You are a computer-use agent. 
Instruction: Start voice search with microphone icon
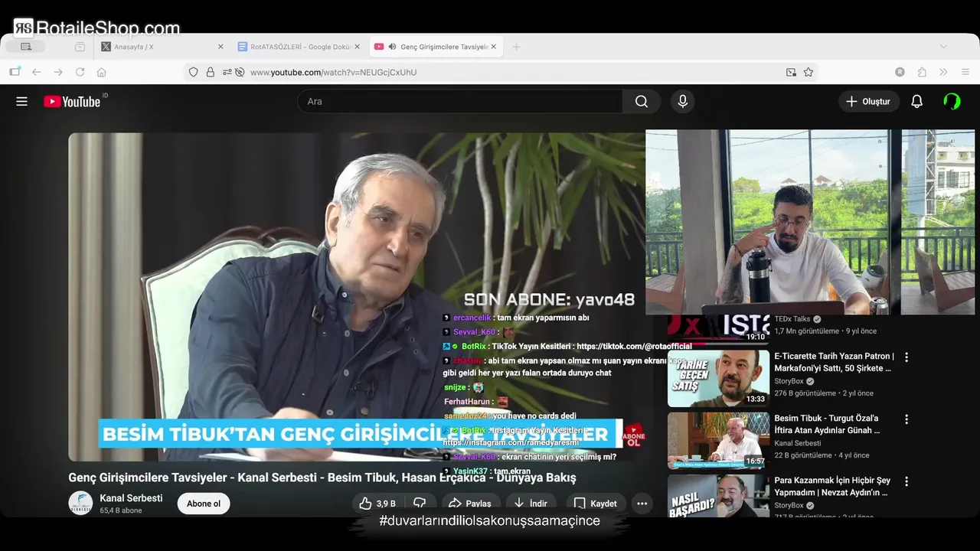(682, 101)
